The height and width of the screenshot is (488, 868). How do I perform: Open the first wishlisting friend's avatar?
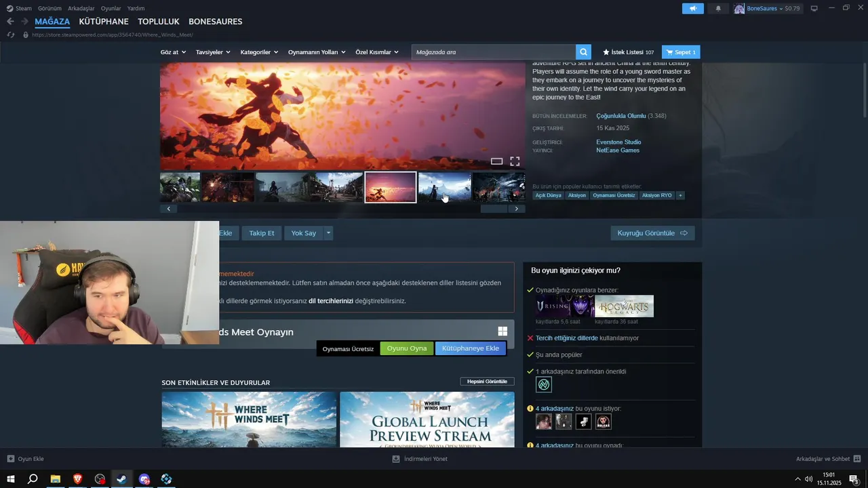coord(544,422)
